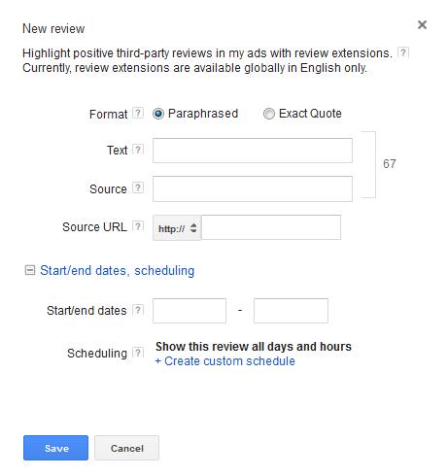Collapse the scheduling section minus icon

pos(30,270)
